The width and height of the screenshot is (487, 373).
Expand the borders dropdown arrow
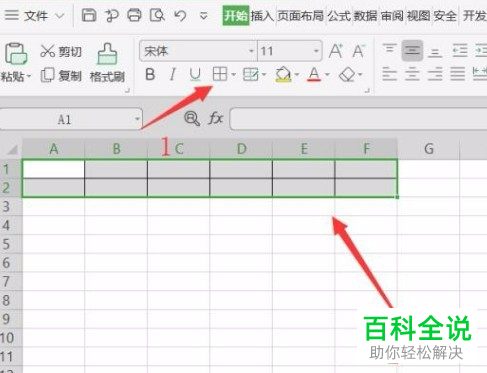pos(234,75)
